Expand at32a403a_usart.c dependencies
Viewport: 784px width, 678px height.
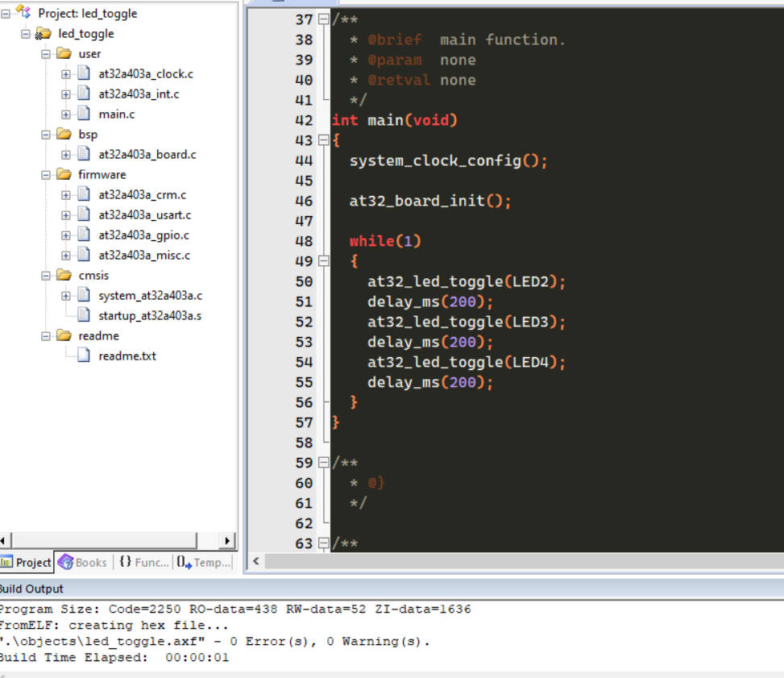click(x=65, y=215)
